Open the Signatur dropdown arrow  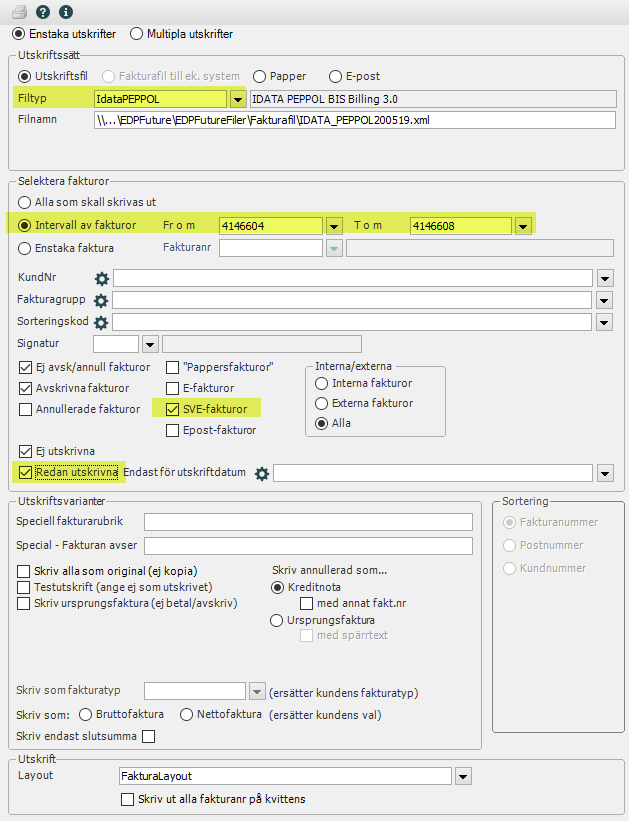[150, 345]
